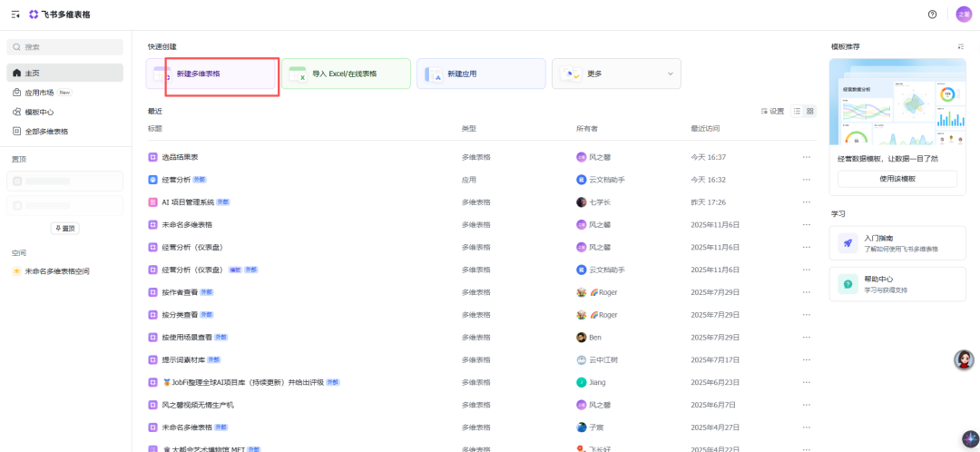Viewport: 980px width, 452px height.
Task: Click 经营数据模板 preview thumbnail
Action: (x=897, y=102)
